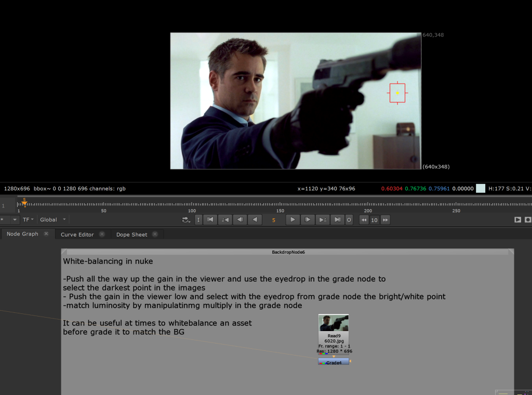532x395 pixels.
Task: Close the Dope Sheet tab
Action: click(x=155, y=234)
